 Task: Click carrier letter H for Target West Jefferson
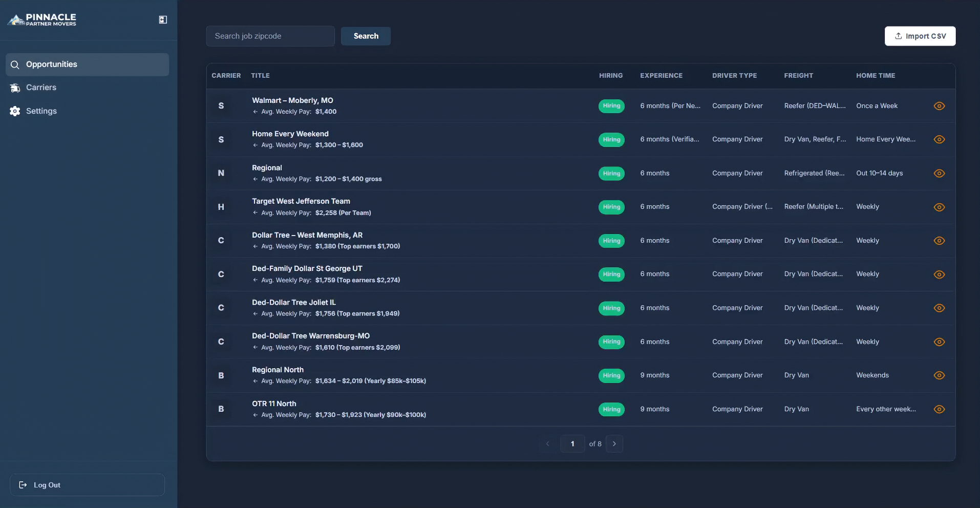[221, 207]
